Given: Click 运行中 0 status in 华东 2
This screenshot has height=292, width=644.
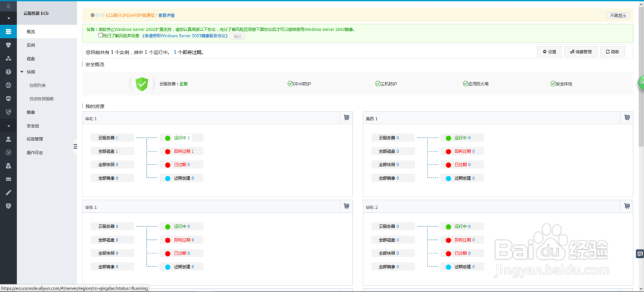Looking at the screenshot, I should click(x=462, y=227).
